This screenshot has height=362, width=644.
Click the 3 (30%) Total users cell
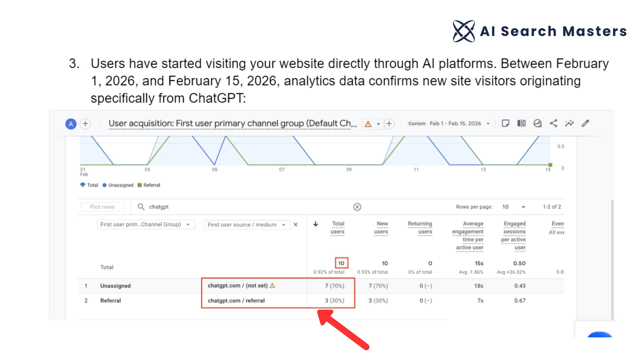pos(334,300)
